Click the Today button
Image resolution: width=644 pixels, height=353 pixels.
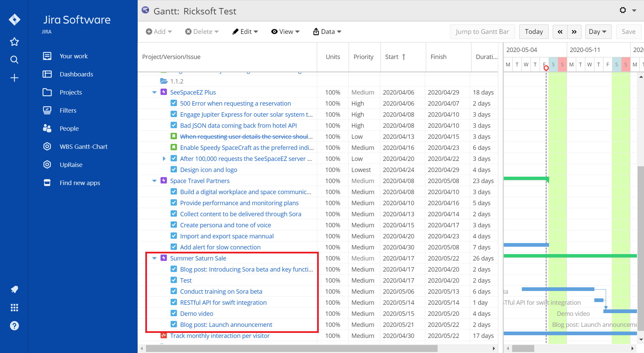[x=534, y=32]
